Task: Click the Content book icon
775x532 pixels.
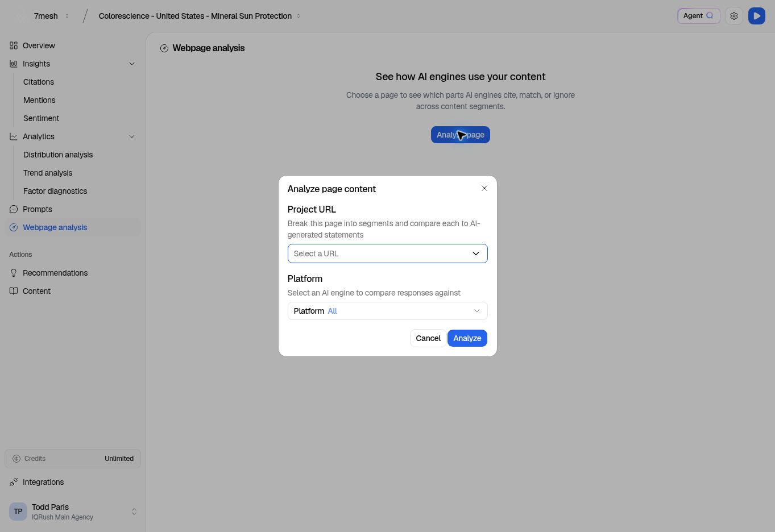Action: click(x=14, y=291)
